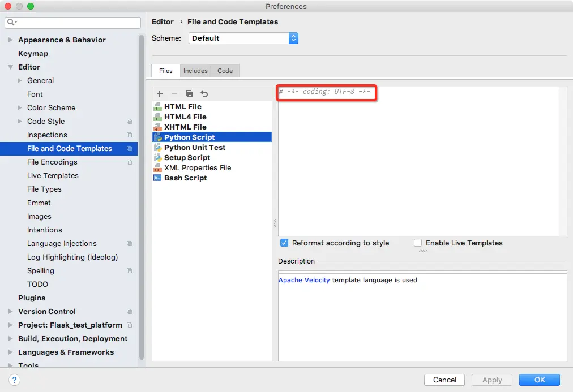Click the Python Unit Test file icon

point(157,148)
